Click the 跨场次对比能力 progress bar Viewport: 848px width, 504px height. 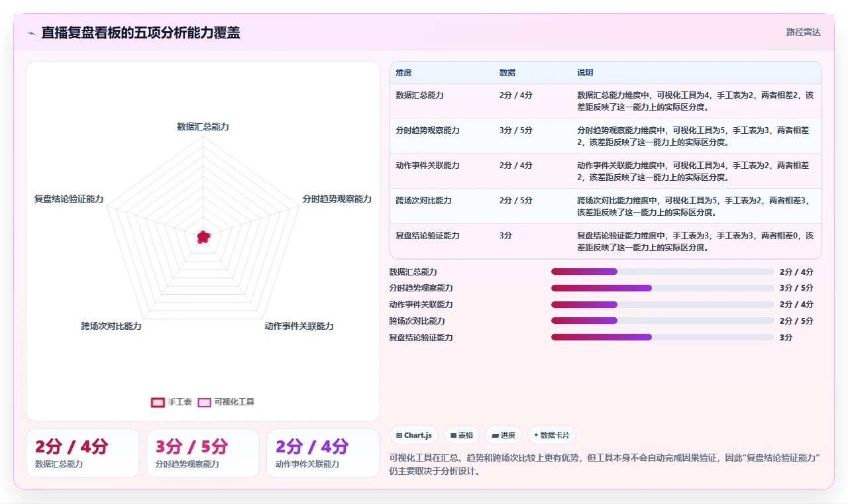[662, 321]
